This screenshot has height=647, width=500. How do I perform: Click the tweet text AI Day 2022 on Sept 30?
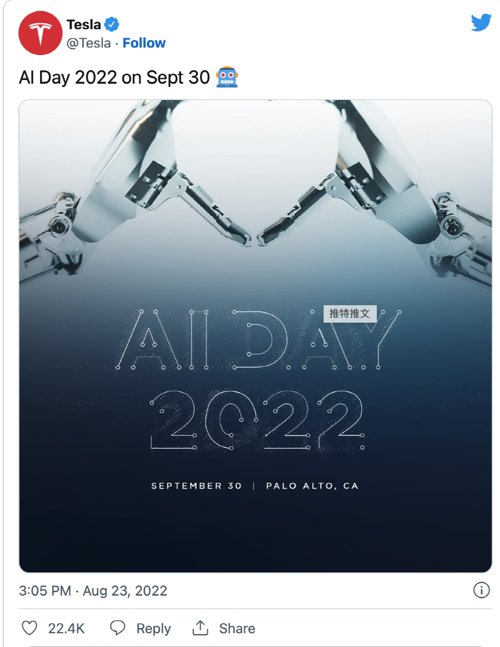tap(114, 77)
